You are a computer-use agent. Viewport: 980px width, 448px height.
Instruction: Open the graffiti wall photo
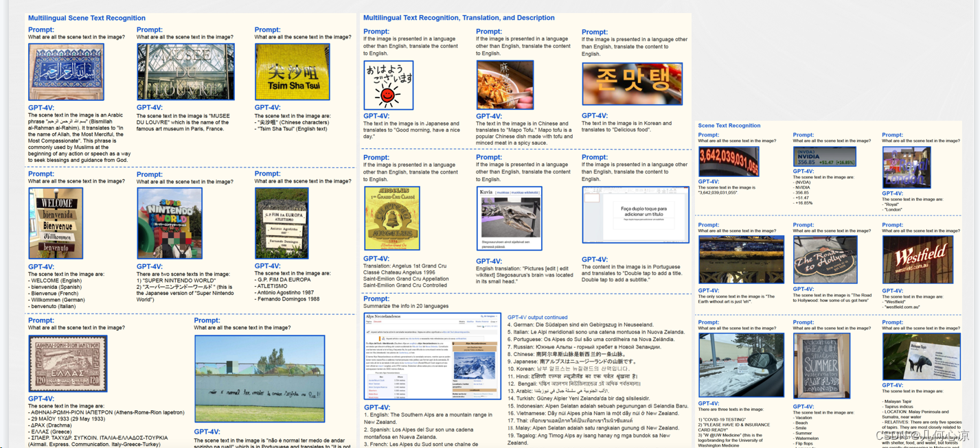tap(260, 379)
